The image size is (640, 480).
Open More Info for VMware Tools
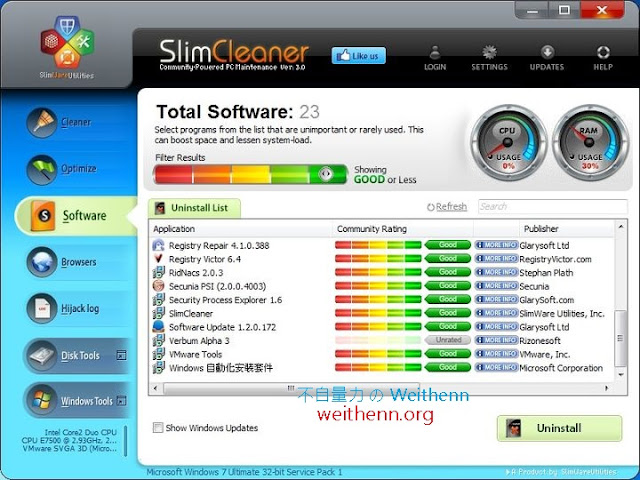click(496, 354)
